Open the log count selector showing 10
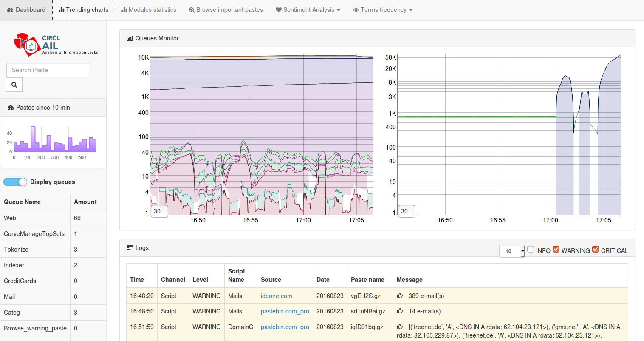 pyautogui.click(x=511, y=251)
